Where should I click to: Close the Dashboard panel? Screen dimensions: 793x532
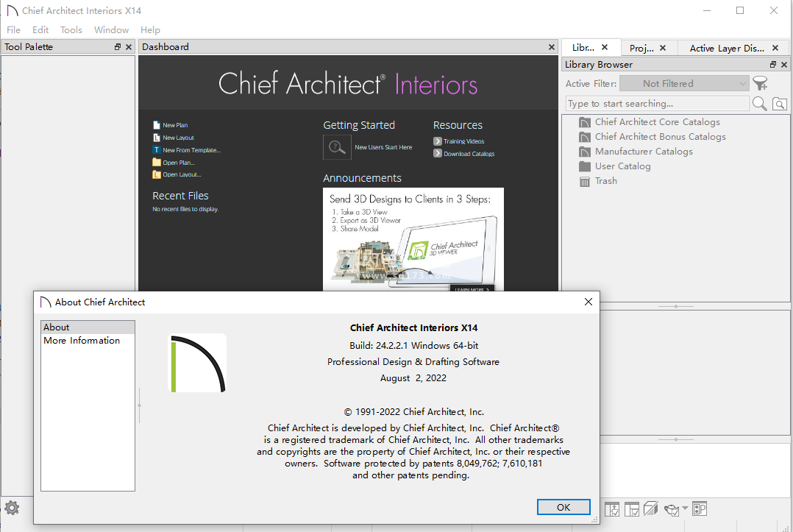point(551,46)
